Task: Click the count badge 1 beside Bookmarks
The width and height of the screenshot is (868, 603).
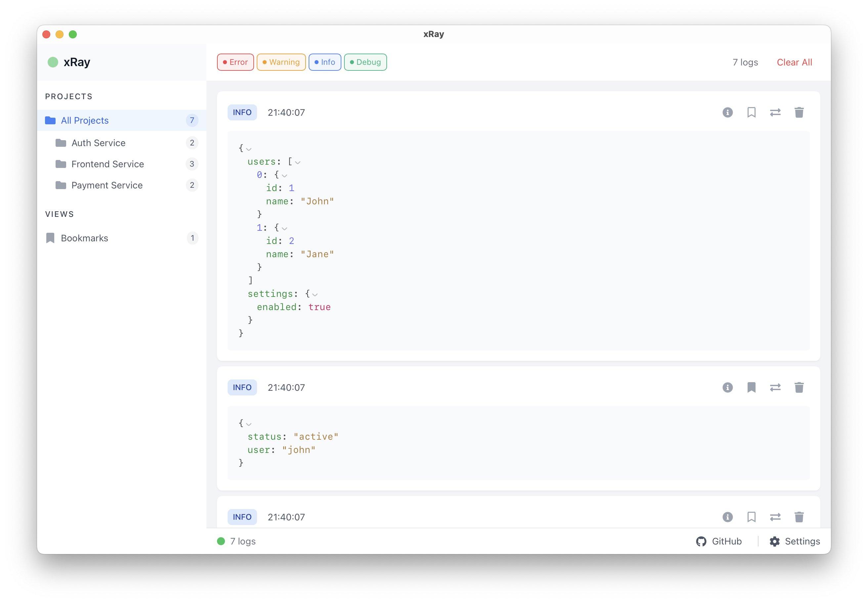Action: (192, 238)
